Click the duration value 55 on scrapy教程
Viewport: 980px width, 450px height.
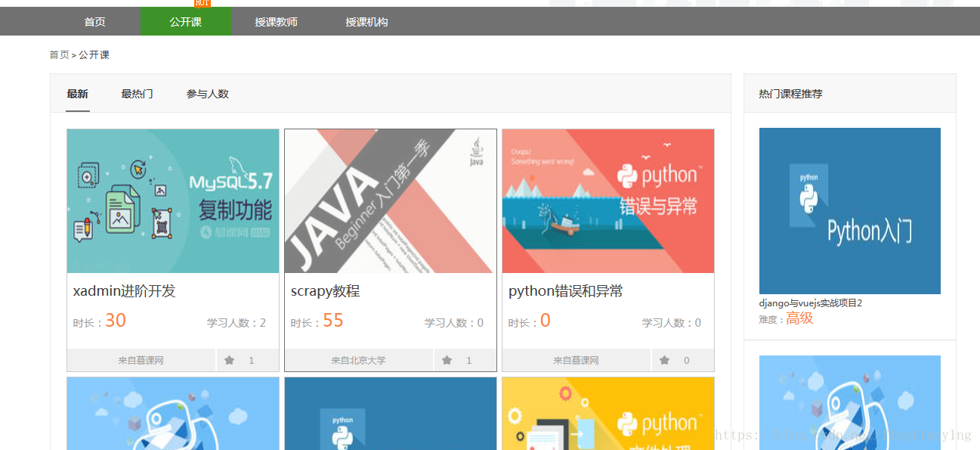[333, 321]
